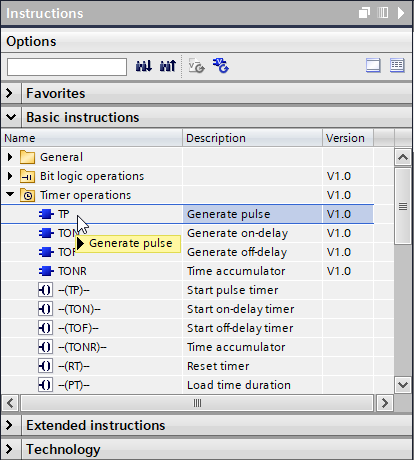
Task: Click the search input field under Options
Action: [67, 67]
